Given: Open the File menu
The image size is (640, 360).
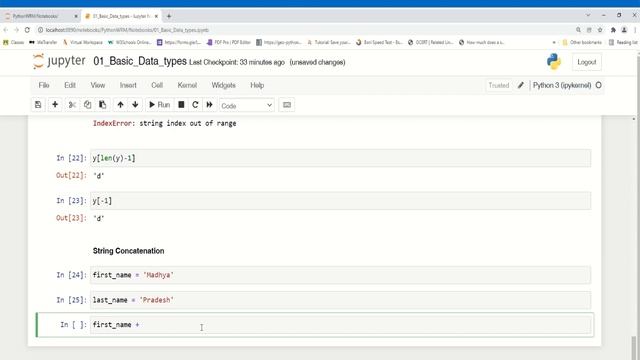Looking at the screenshot, I should click(44, 85).
